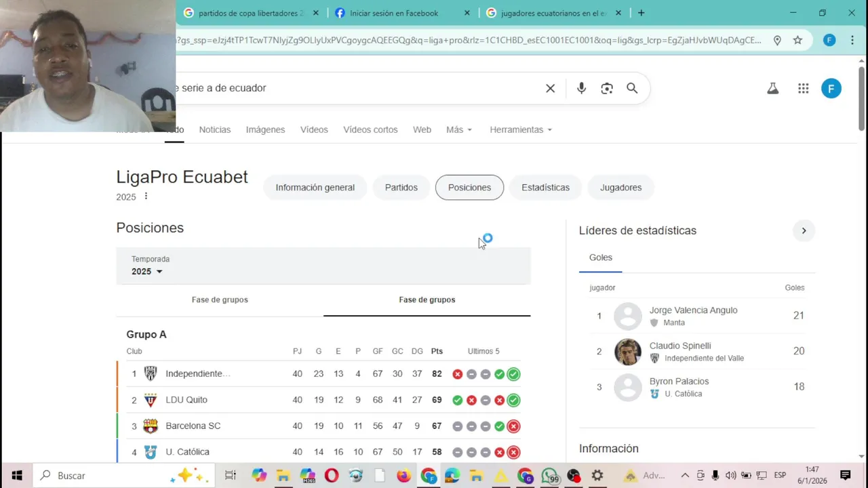Switch to the Web tab
This screenshot has height=488, width=868.
pos(422,129)
